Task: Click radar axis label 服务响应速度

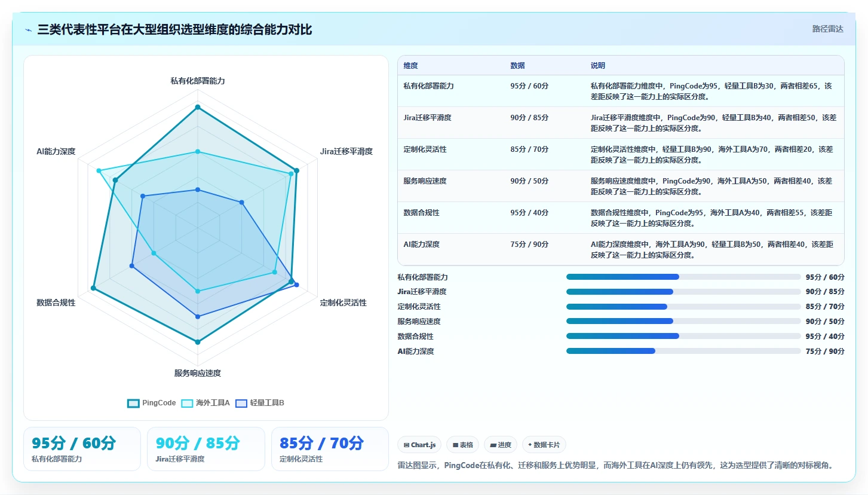Action: pos(198,373)
